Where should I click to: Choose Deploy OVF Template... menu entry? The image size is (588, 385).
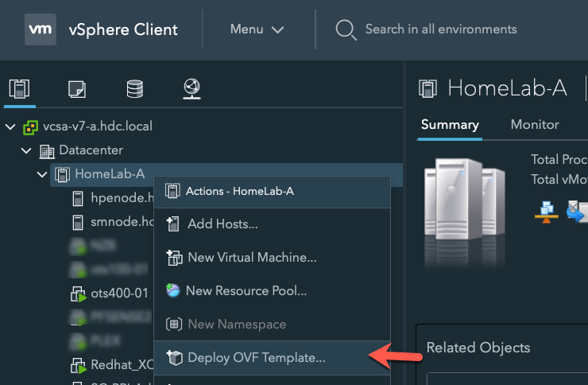coord(272,358)
